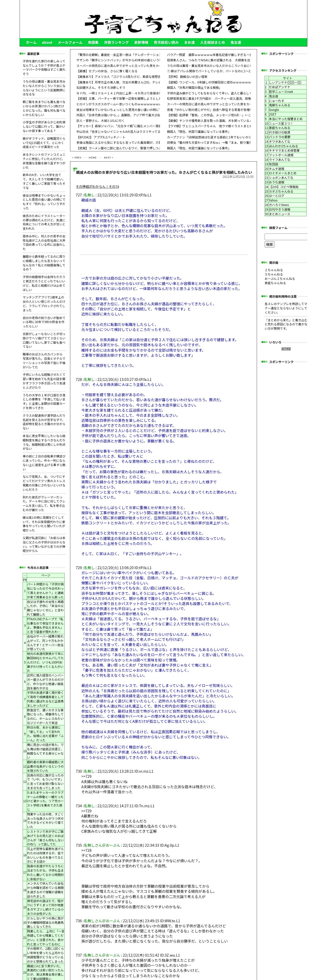Click poster name 名無し on comment 727
Viewport: 327px width, 980px height.
coord(89,195)
